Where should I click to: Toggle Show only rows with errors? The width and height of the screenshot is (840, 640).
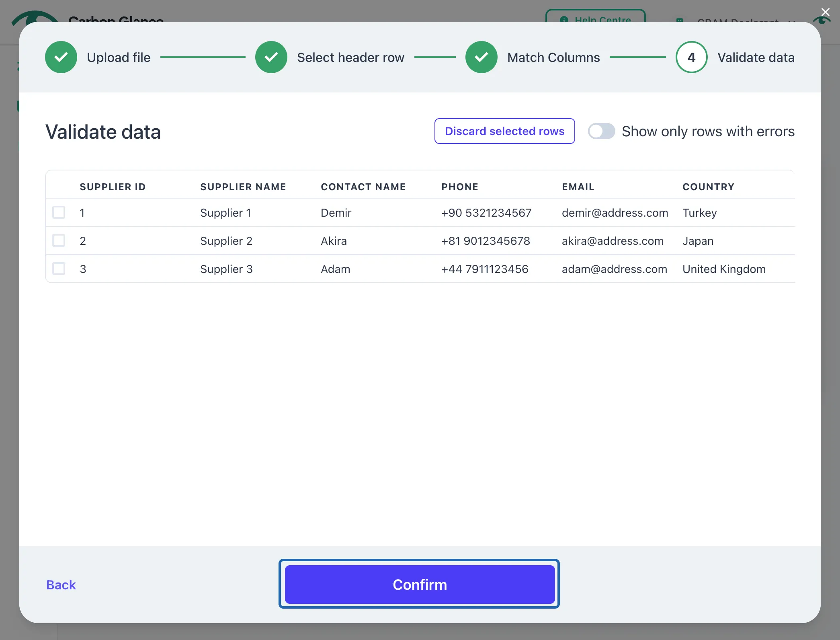tap(601, 131)
